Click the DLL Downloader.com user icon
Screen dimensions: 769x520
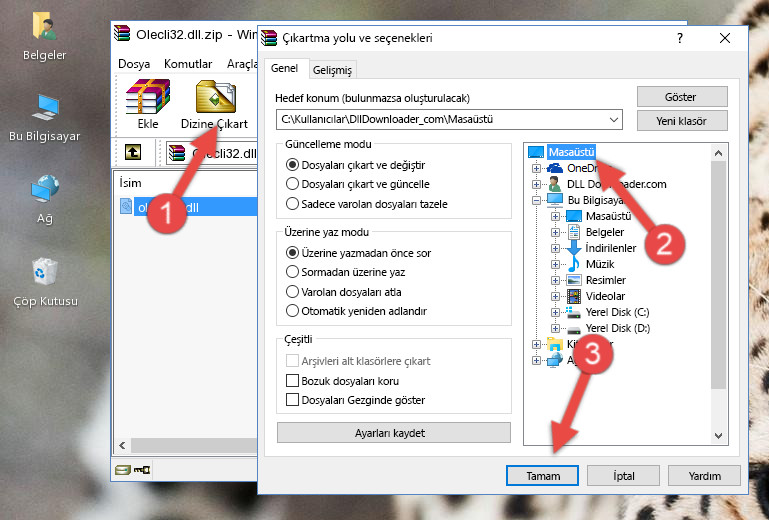tap(555, 184)
